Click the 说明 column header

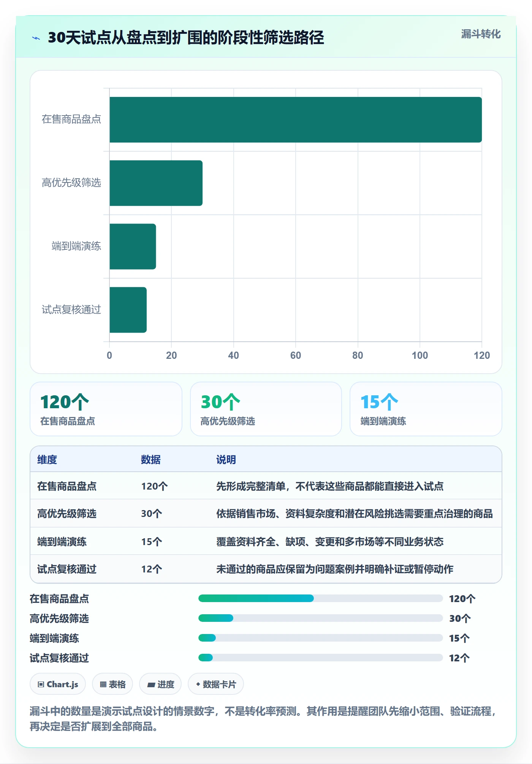click(226, 460)
